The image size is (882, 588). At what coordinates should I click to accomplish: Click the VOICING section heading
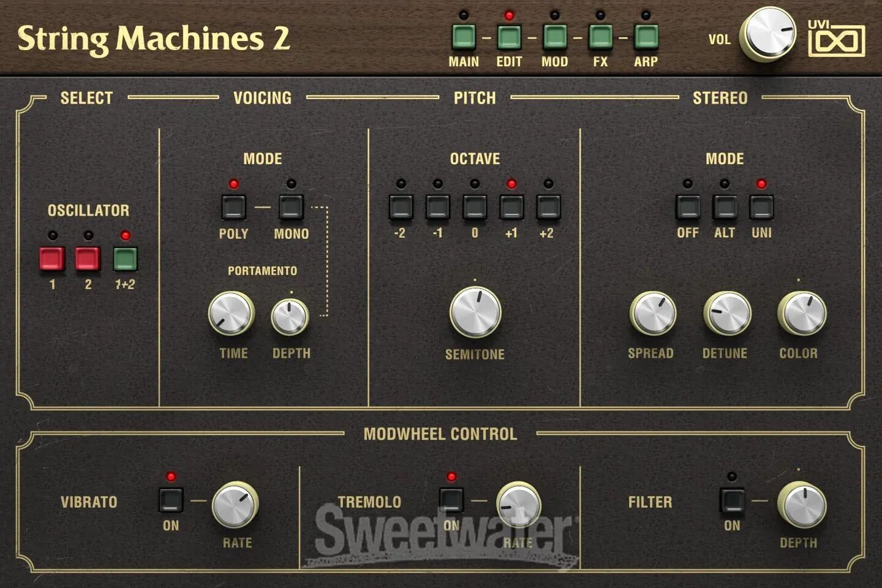coord(262,98)
